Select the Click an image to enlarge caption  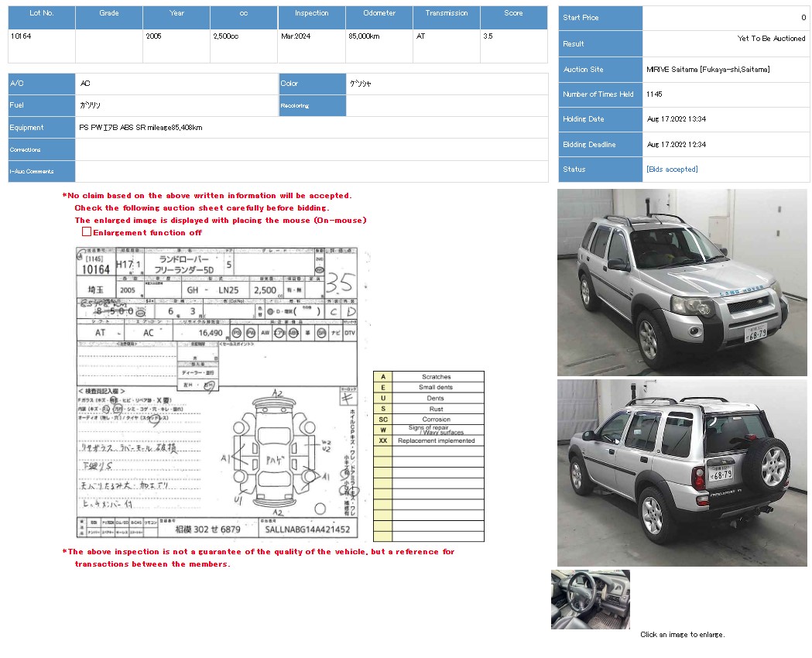pyautogui.click(x=683, y=635)
